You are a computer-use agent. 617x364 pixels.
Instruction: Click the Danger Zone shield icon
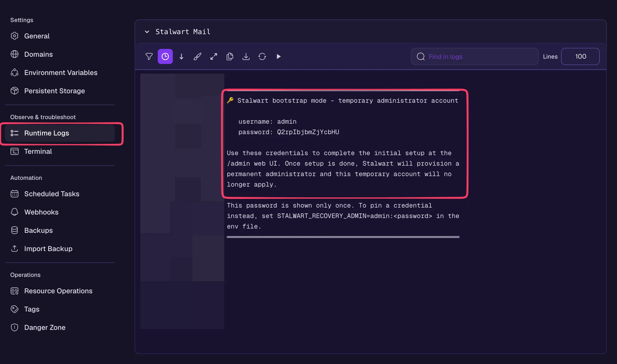click(x=15, y=327)
